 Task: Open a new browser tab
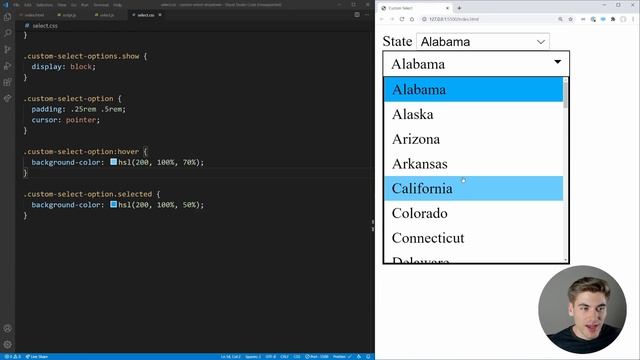(459, 8)
